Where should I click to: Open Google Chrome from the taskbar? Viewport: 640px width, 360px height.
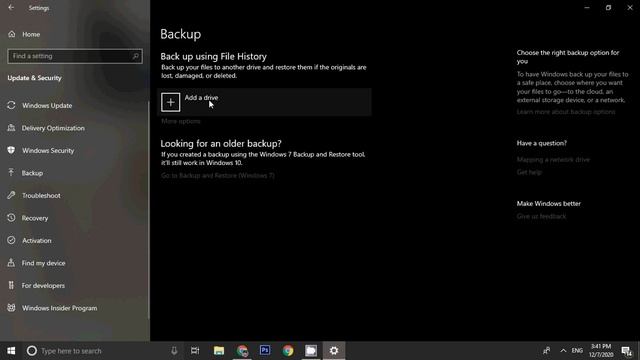[x=288, y=351]
